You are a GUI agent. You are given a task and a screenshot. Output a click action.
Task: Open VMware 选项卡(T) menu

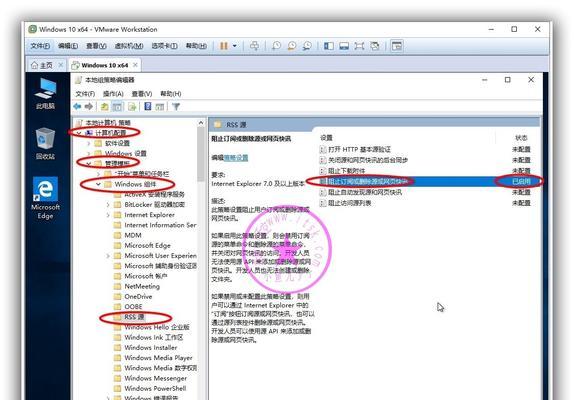(x=164, y=46)
